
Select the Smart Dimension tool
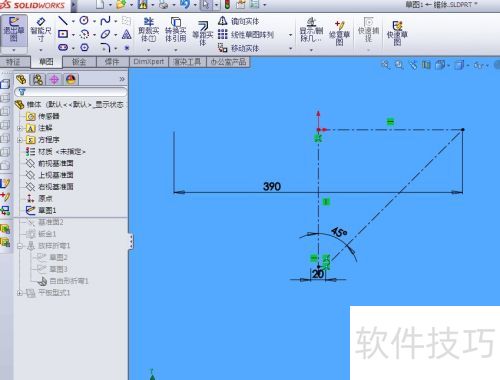click(41, 30)
